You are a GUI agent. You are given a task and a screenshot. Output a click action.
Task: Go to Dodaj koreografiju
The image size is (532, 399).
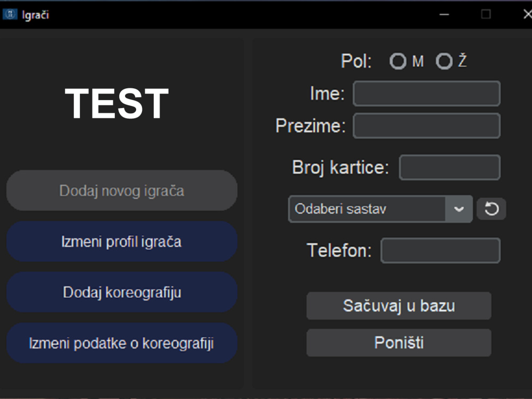122,292
